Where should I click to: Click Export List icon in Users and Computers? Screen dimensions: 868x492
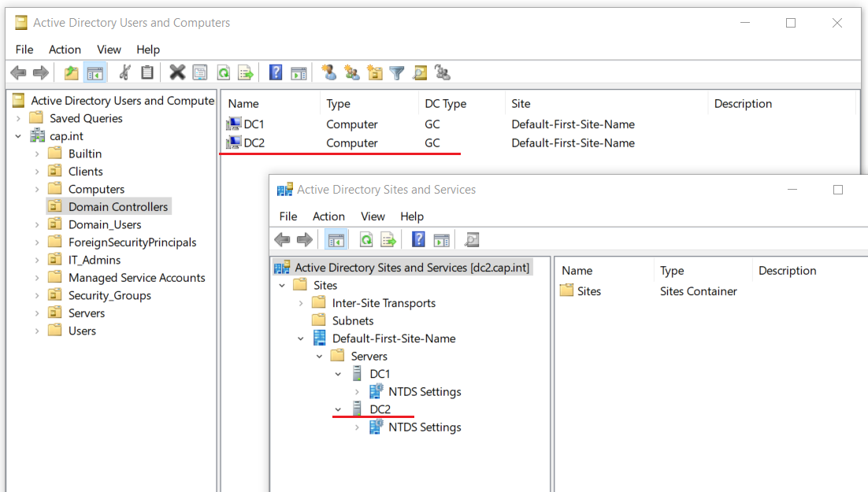pos(245,72)
